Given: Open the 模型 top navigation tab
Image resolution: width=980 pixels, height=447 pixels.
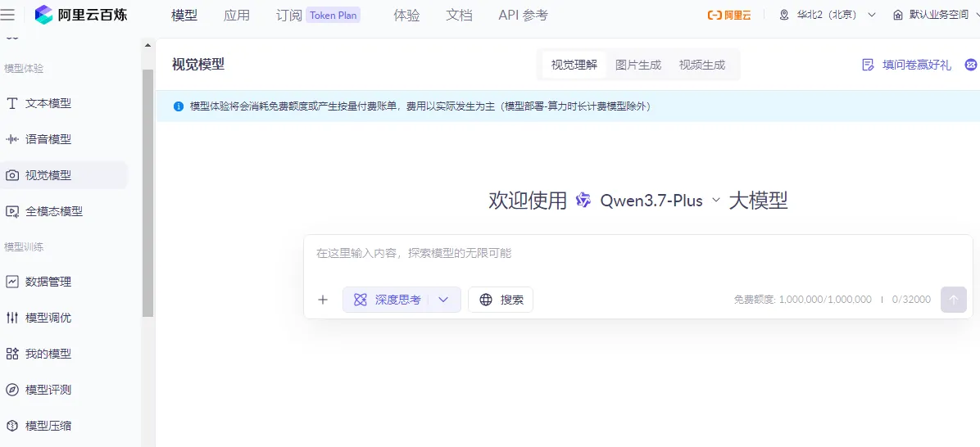Looking at the screenshot, I should coord(184,15).
